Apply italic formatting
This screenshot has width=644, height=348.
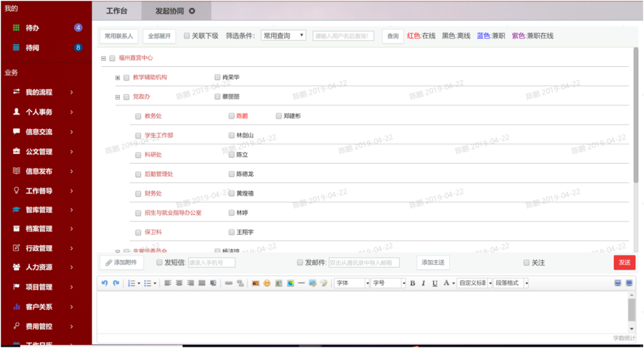[423, 283]
